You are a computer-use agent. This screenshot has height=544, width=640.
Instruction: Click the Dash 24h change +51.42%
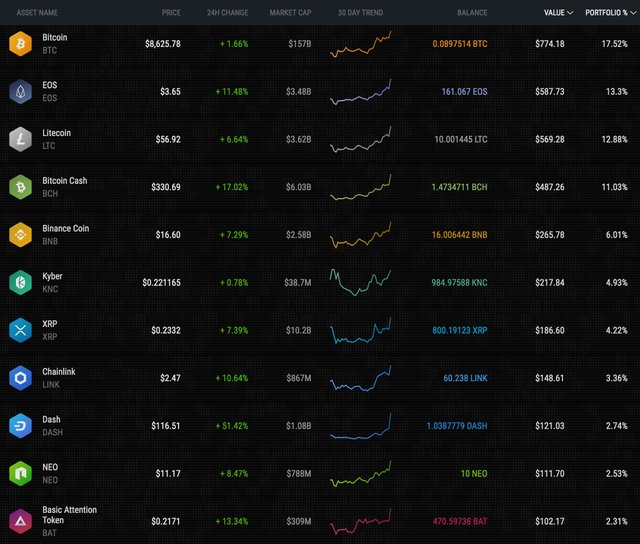232,426
